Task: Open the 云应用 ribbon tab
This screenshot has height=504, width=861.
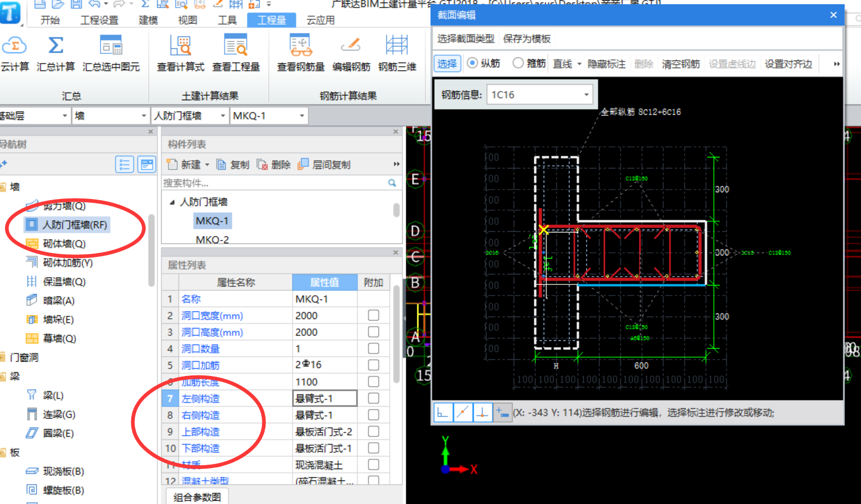Action: 320,20
